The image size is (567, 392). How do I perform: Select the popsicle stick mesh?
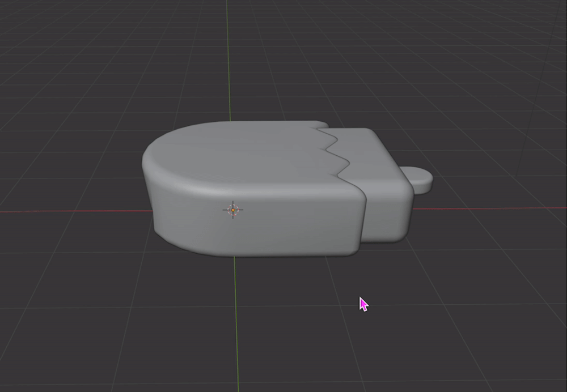tap(418, 180)
